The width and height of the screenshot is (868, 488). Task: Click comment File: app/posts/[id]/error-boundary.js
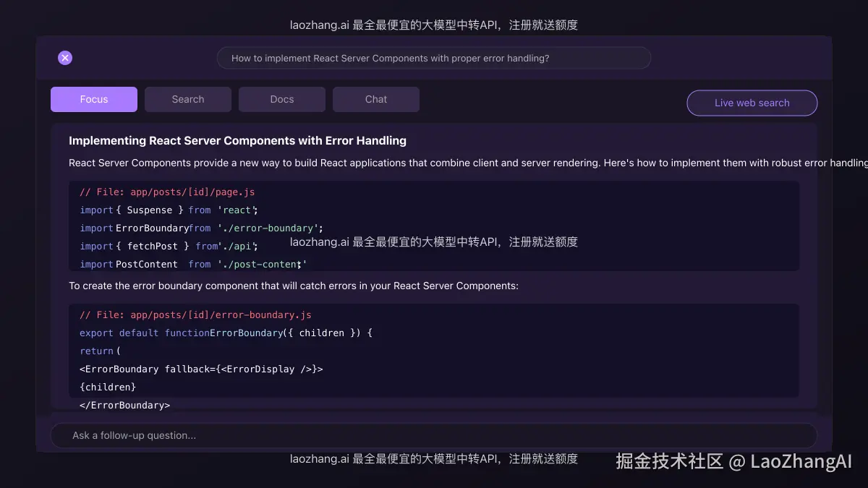point(195,315)
